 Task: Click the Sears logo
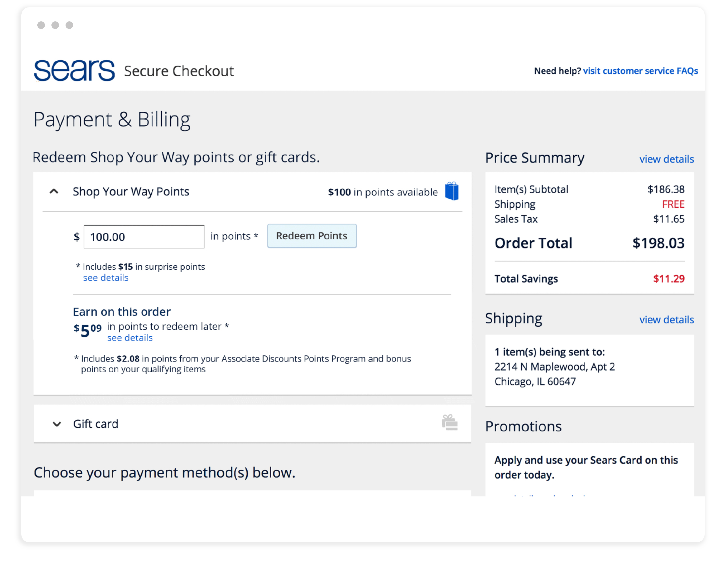[x=74, y=70]
